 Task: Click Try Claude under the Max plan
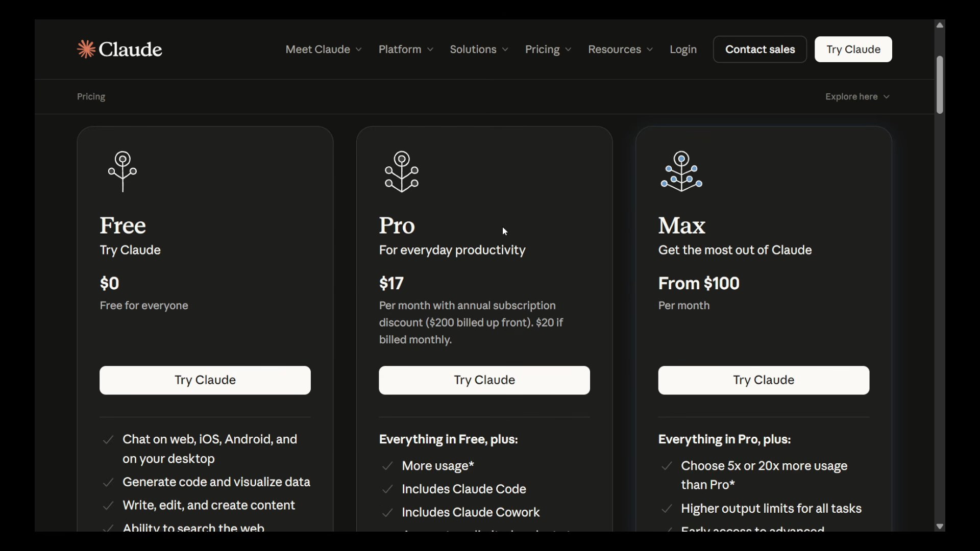(764, 380)
